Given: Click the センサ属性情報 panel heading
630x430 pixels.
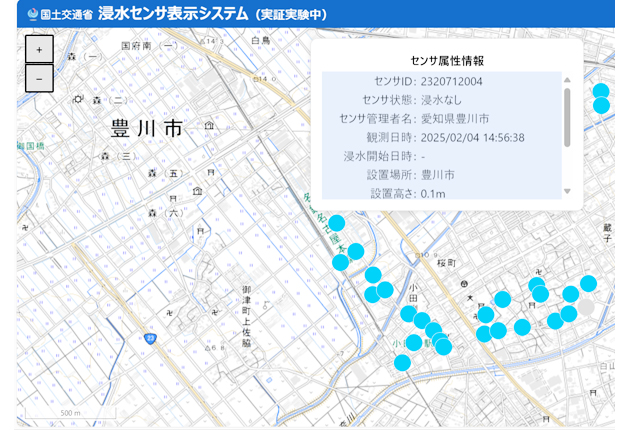Looking at the screenshot, I should (447, 61).
